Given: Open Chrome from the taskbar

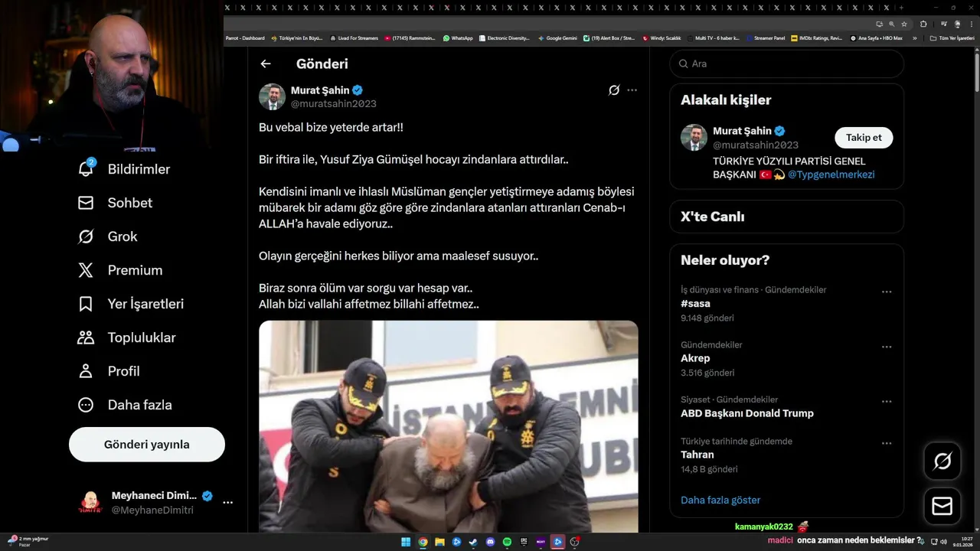Looking at the screenshot, I should (423, 542).
